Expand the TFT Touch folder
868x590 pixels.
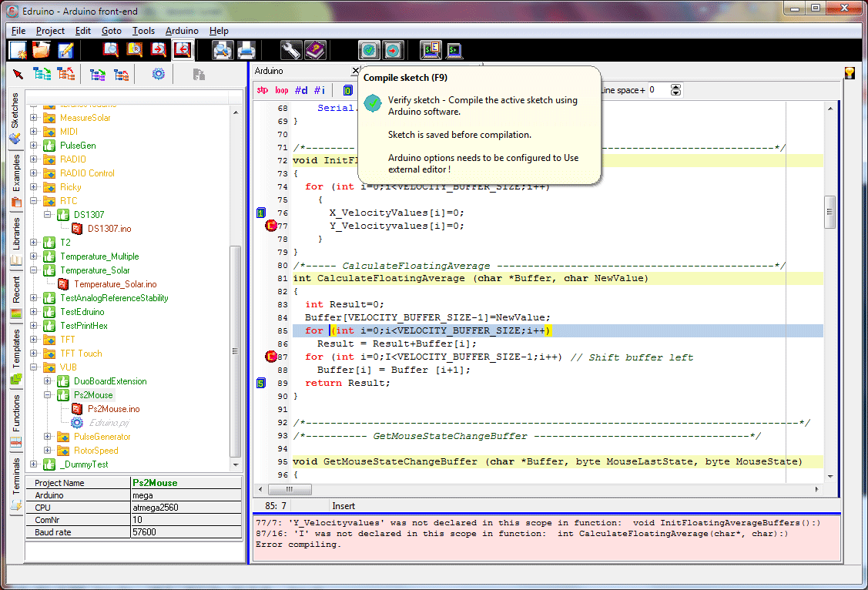coord(34,353)
